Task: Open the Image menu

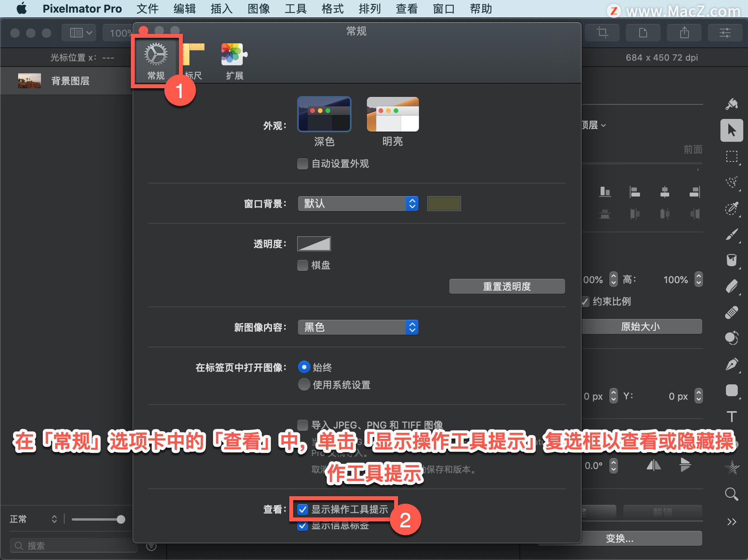Action: tap(259, 9)
